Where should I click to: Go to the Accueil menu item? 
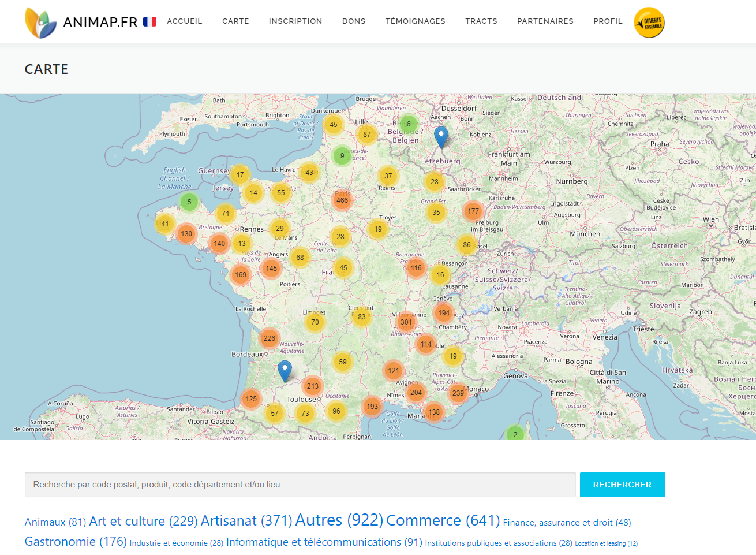pyautogui.click(x=185, y=21)
